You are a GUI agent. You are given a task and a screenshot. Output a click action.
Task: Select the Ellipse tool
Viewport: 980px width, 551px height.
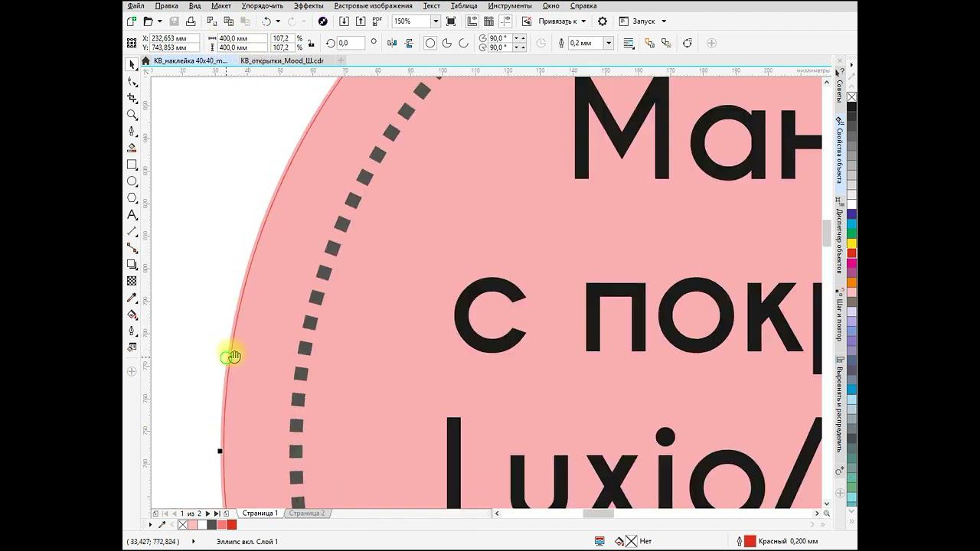(x=132, y=182)
